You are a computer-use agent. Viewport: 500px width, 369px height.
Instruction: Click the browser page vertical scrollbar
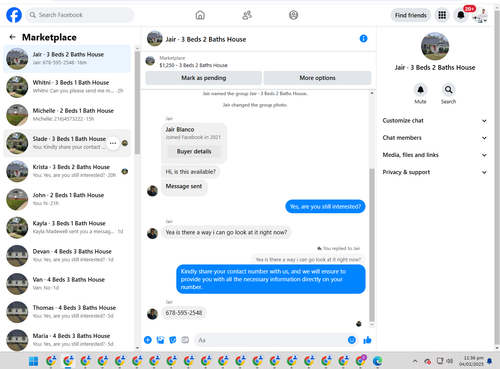pos(497,177)
